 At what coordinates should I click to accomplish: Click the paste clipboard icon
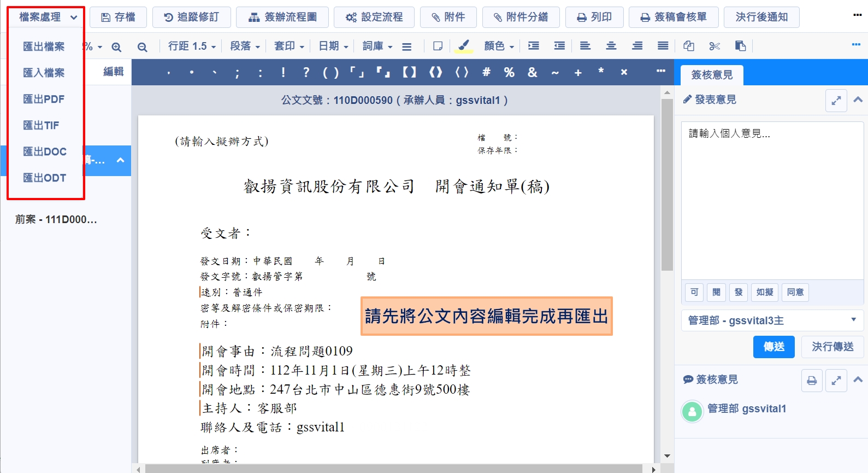point(740,46)
